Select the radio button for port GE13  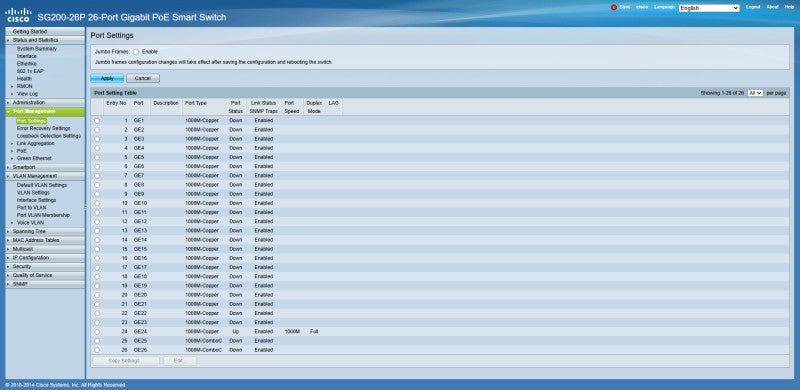coord(97,231)
